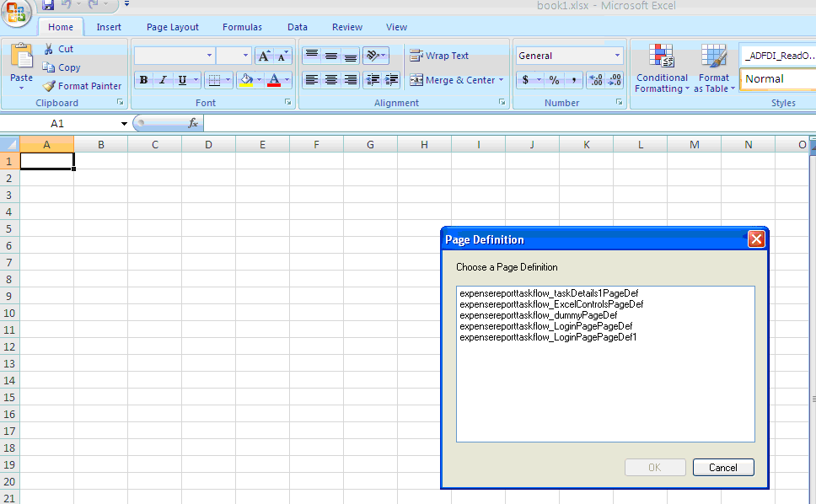Open the Name Box dropdown arrow
Screen dimensions: 816x504
[124, 124]
